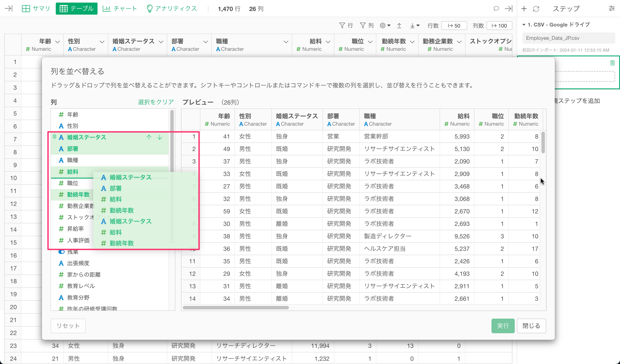Open the 年齢 column header menu
The width and height of the screenshot is (620, 364).
[57, 42]
